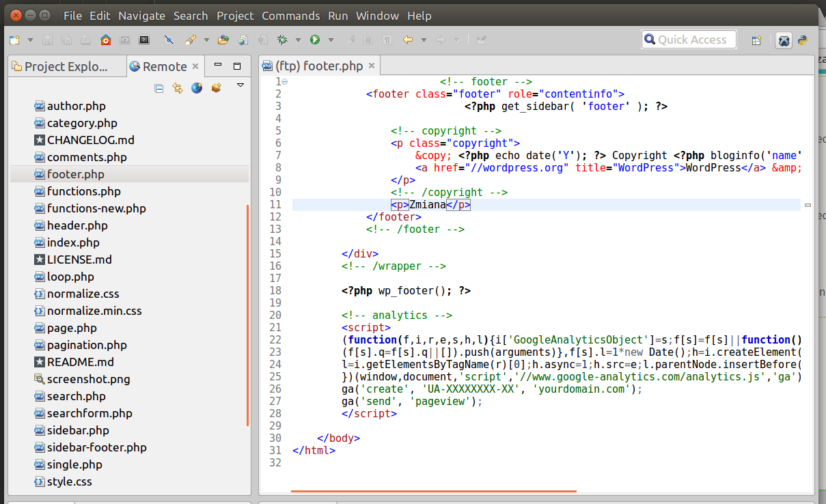The height and width of the screenshot is (504, 826).
Task: Select footer.php in the Remote file list
Action: pos(129,174)
